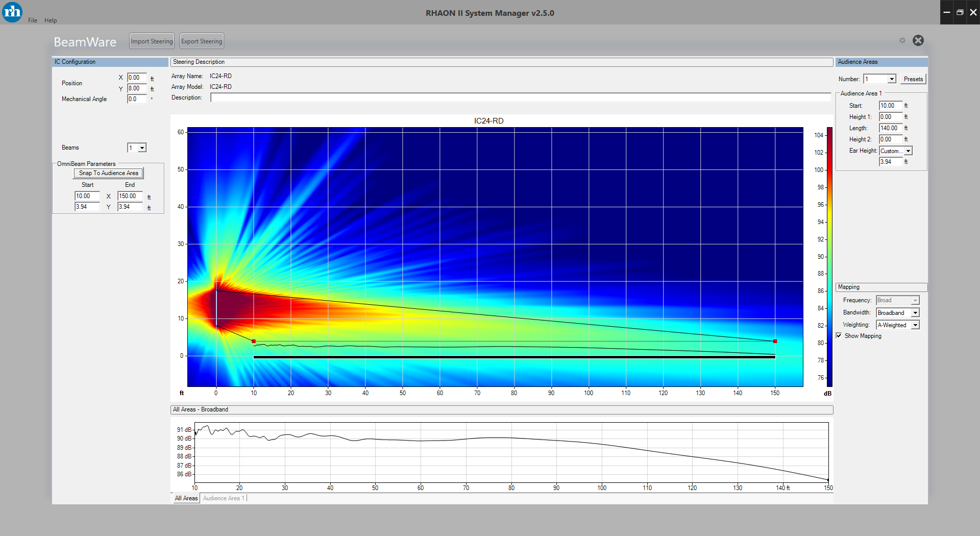Edit Position Y field
Viewport: 980px width, 536px height.
(137, 88)
